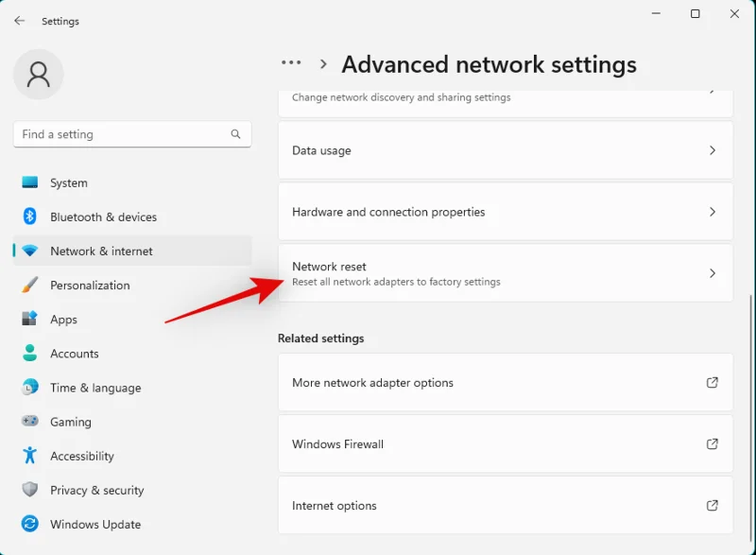Open Bluetooth & devices via its icon
The height and width of the screenshot is (555, 756).
click(x=30, y=217)
